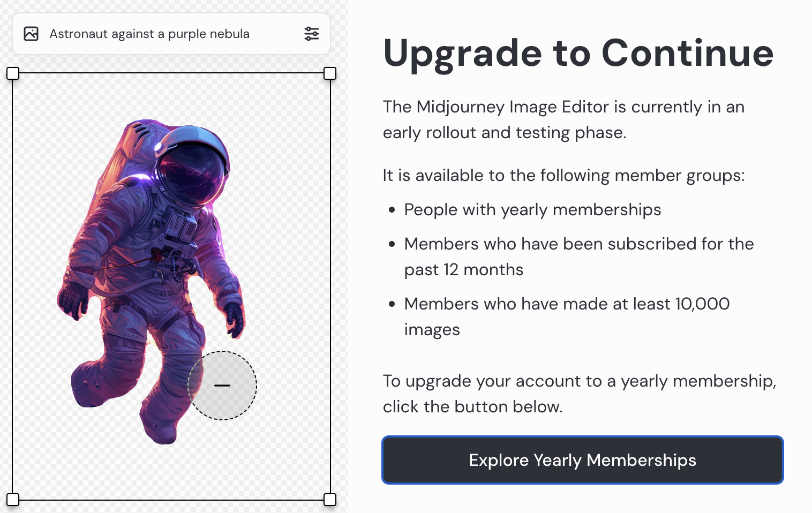Click the image icon in the prompt bar
Viewport: 812px width, 513px height.
tap(31, 34)
